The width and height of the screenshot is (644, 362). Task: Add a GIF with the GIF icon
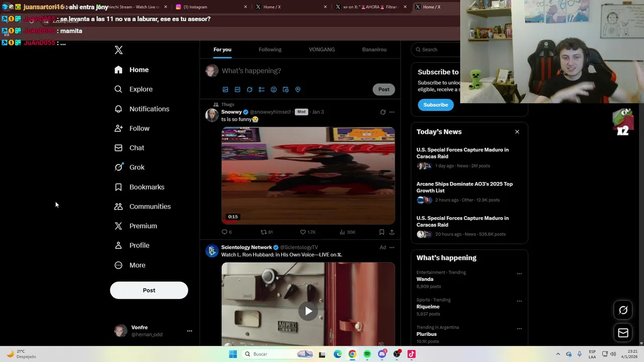point(237,89)
